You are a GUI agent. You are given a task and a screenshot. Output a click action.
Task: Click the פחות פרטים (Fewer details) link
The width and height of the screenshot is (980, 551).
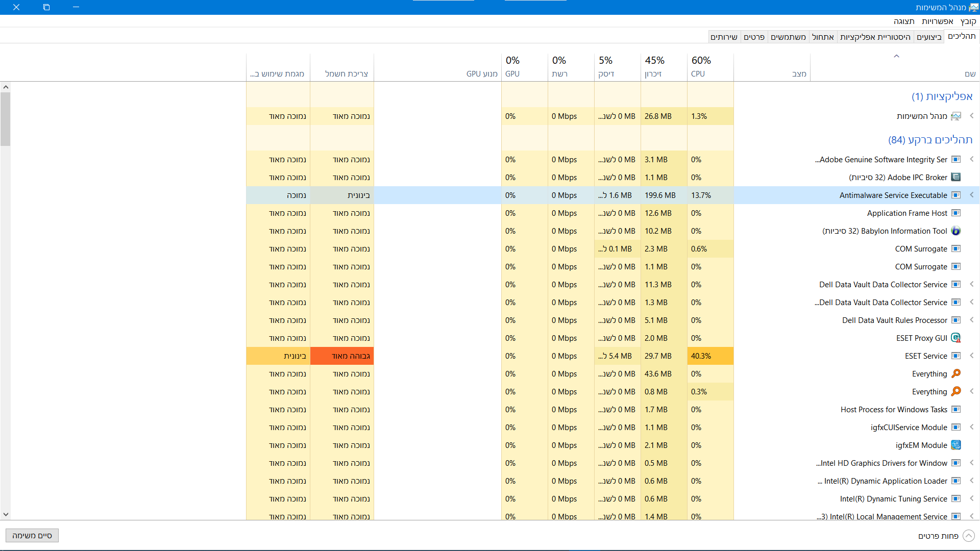(938, 536)
